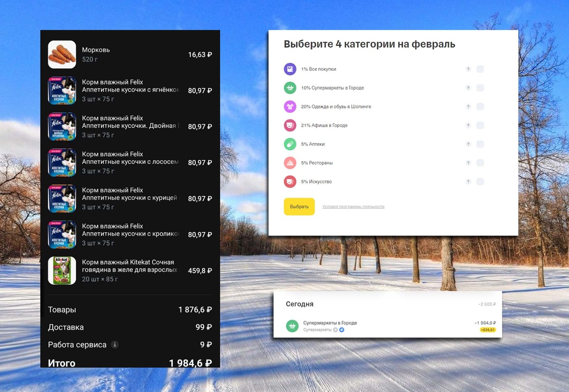Click the info icon beside Работа сервиса

[114, 345]
